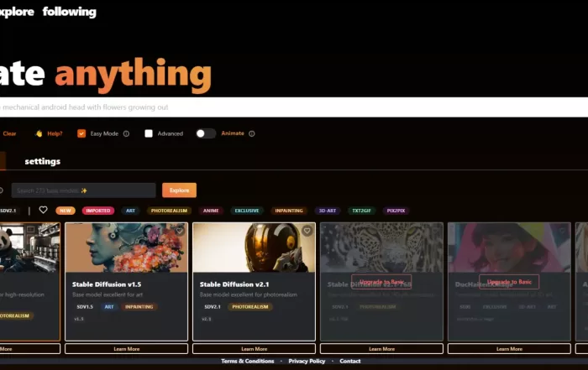Click ART tag on Stable Diffusion v1.5 card

[109, 307]
